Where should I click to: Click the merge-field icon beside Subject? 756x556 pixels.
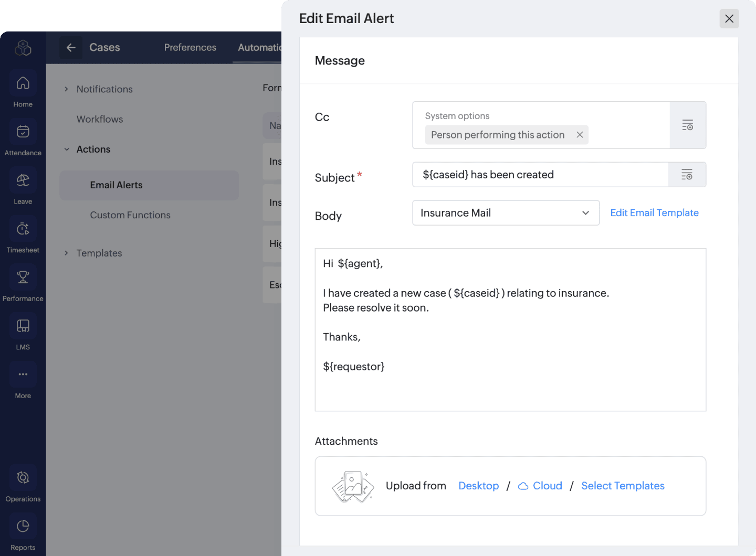click(687, 175)
